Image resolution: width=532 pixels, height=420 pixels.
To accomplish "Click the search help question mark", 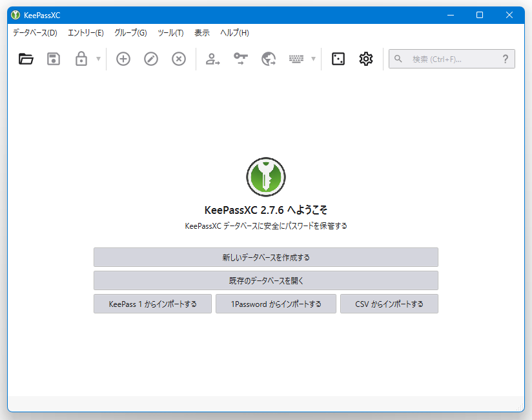I will 506,59.
